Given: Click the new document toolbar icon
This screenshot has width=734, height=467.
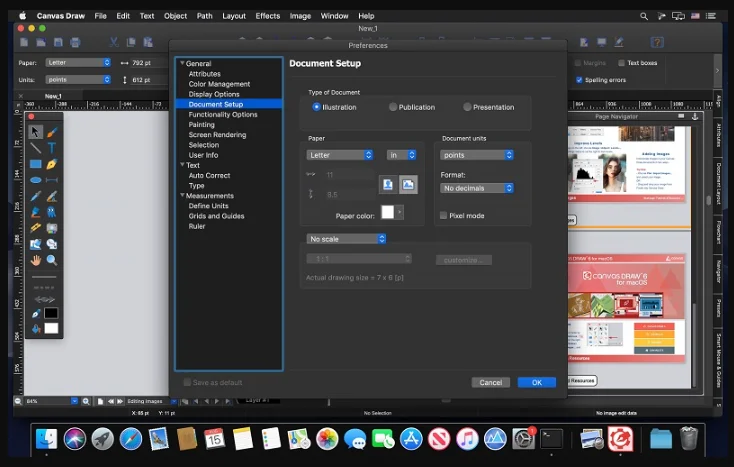Looking at the screenshot, I should (24, 43).
